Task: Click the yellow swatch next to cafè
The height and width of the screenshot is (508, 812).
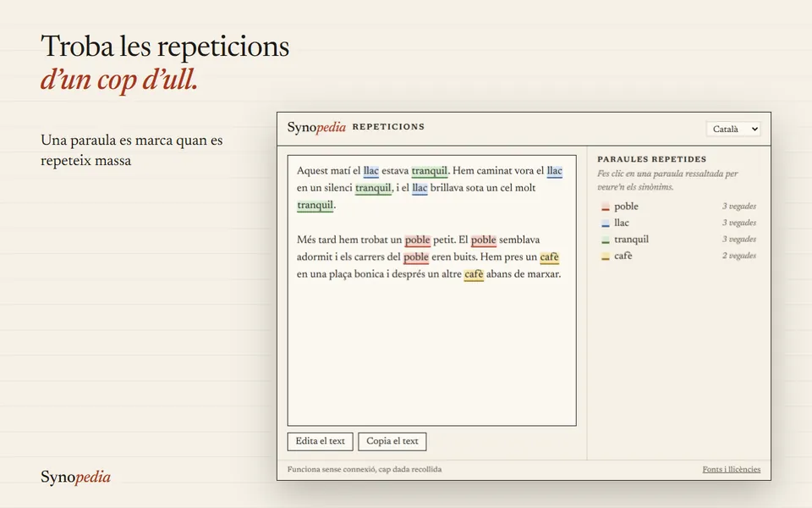Action: pyautogui.click(x=606, y=257)
